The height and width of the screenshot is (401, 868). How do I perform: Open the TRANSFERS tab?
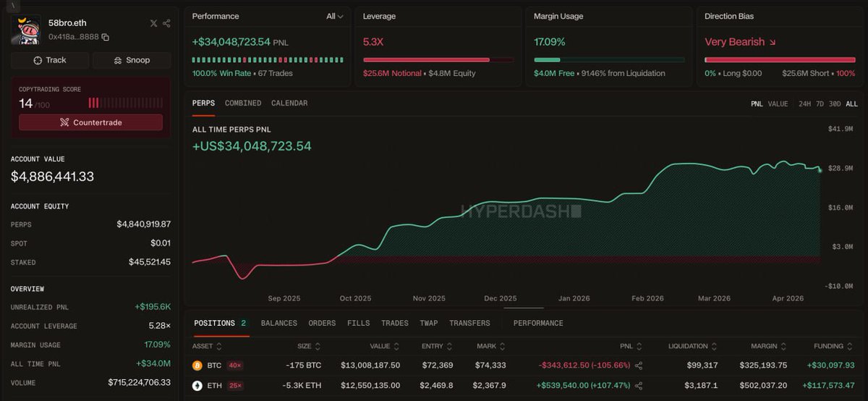[469, 324]
